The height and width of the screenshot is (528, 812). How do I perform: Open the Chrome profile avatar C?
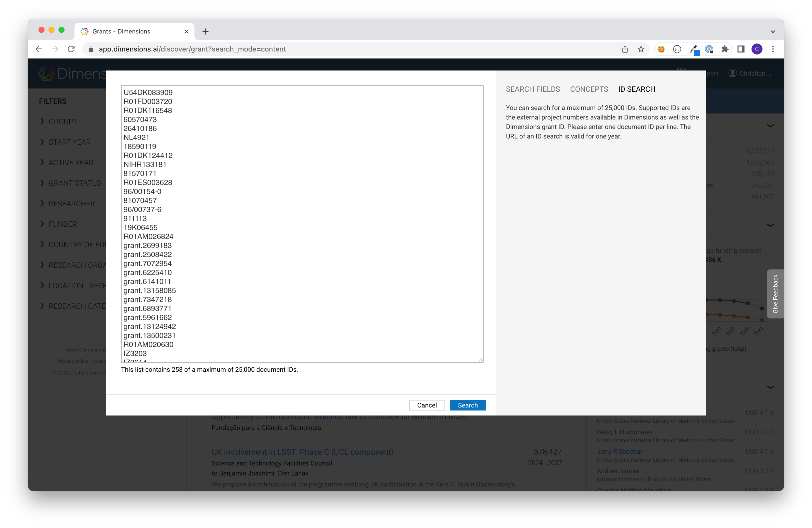click(x=757, y=49)
